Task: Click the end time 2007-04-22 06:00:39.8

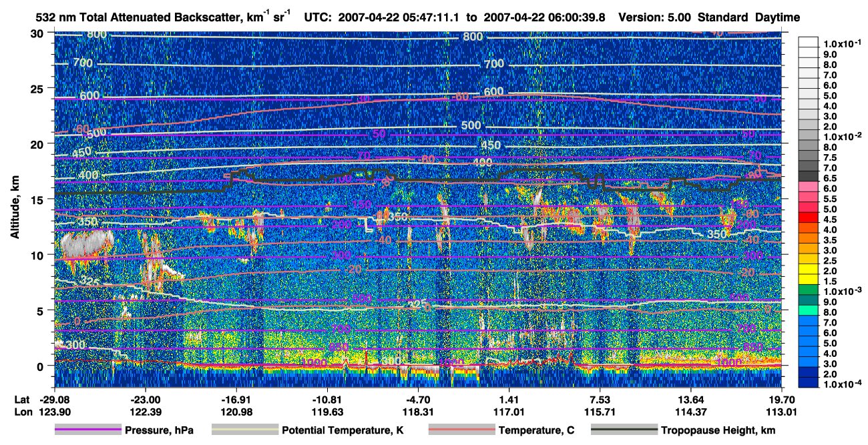Action: tap(544, 17)
